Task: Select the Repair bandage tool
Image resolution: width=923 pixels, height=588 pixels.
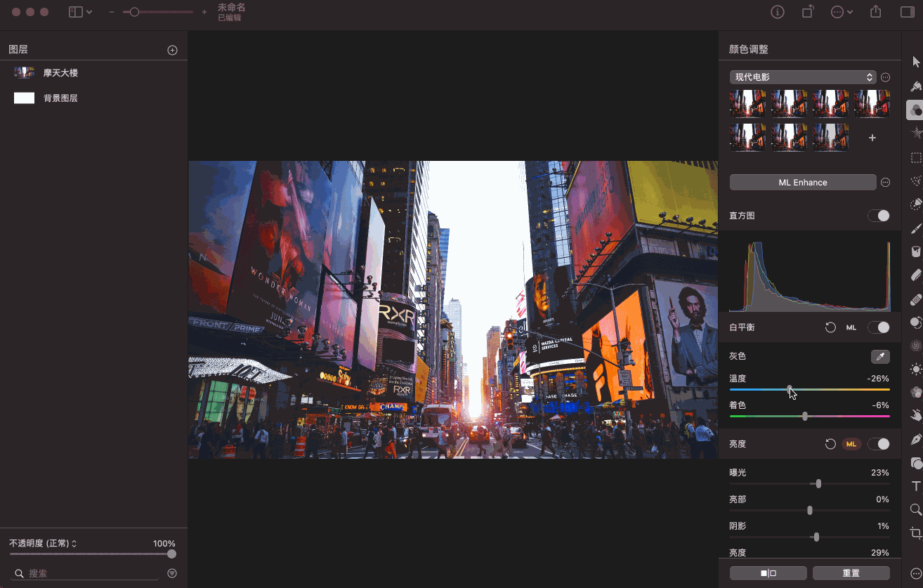Action: 916,299
